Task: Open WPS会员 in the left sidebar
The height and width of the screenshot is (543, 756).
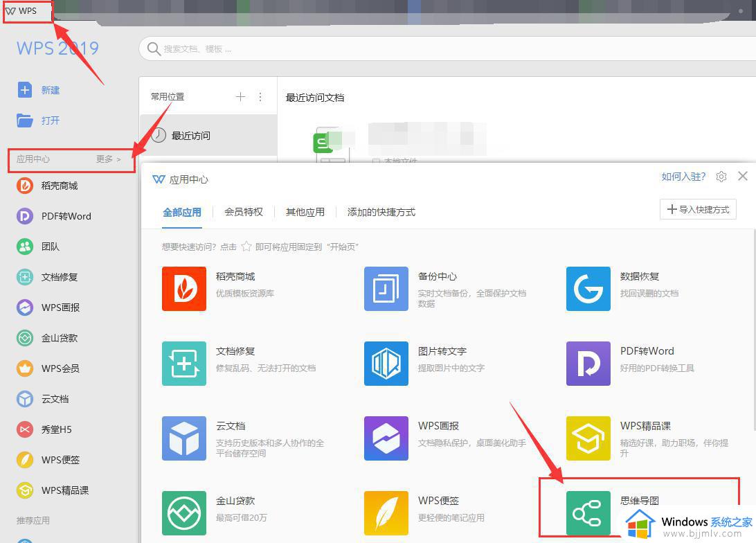Action: tap(48, 368)
